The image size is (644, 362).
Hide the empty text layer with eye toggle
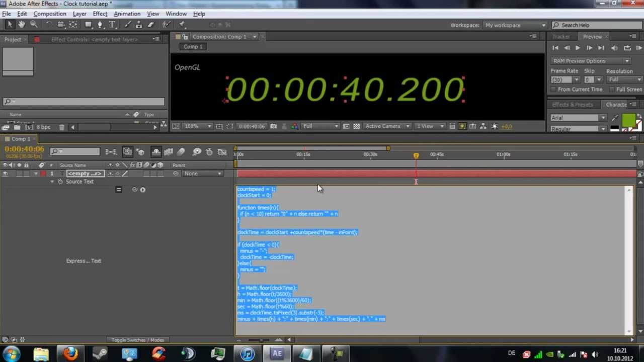click(x=6, y=173)
